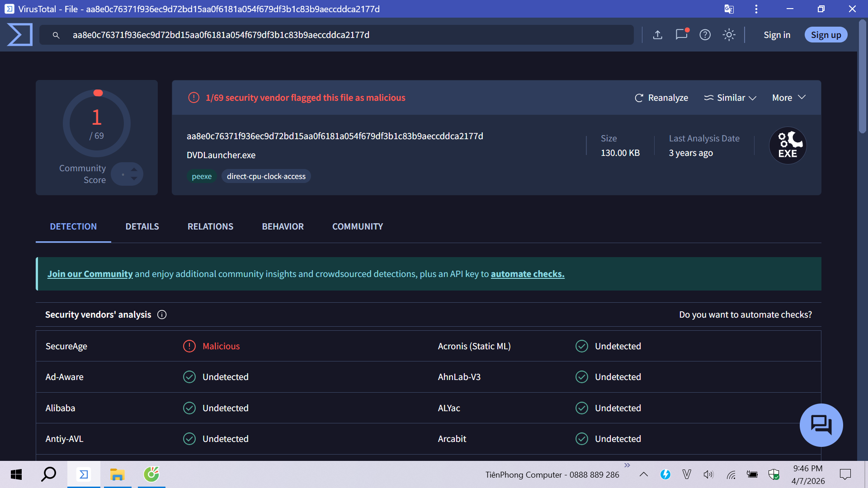Click the translate page icon
Viewport: 868px width, 488px height.
[729, 9]
